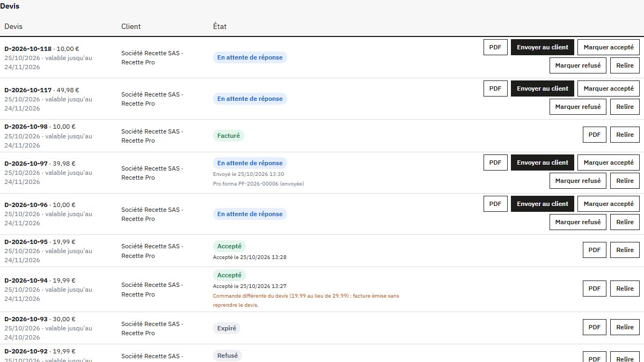Mark quote D-2026-10-118 as accepted
The image size is (644, 362).
609,47
